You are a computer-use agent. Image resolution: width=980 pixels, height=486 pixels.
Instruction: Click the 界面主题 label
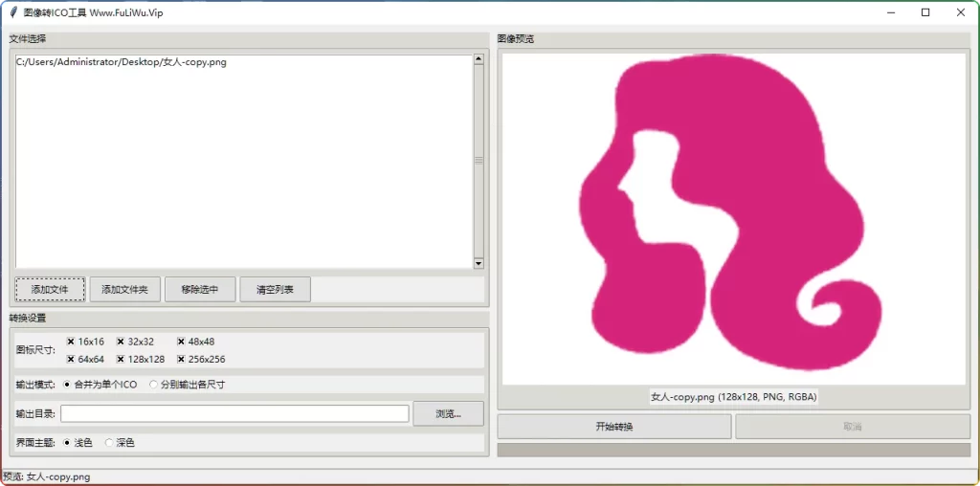[x=35, y=443]
